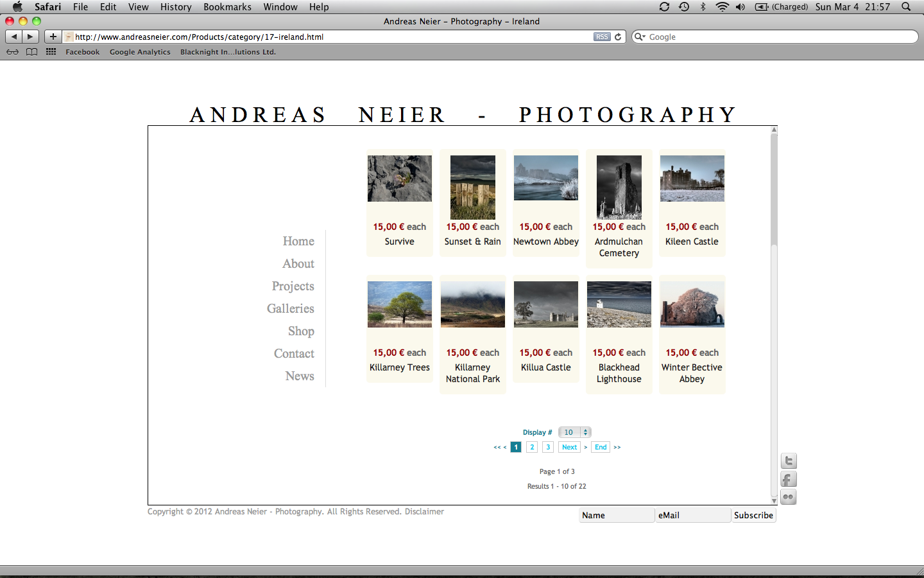Screen dimensions: 924x578
Task: Open the Killarney Trees photo thumbnail
Action: (400, 304)
